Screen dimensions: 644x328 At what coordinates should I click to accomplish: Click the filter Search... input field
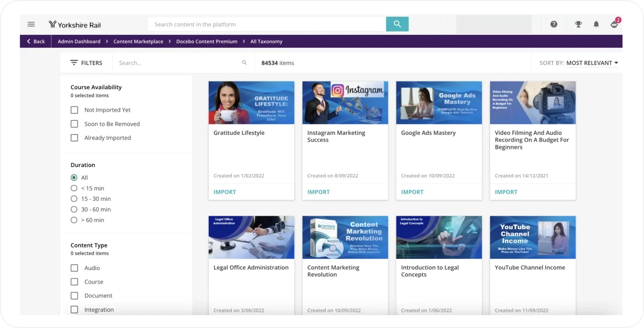pos(178,63)
